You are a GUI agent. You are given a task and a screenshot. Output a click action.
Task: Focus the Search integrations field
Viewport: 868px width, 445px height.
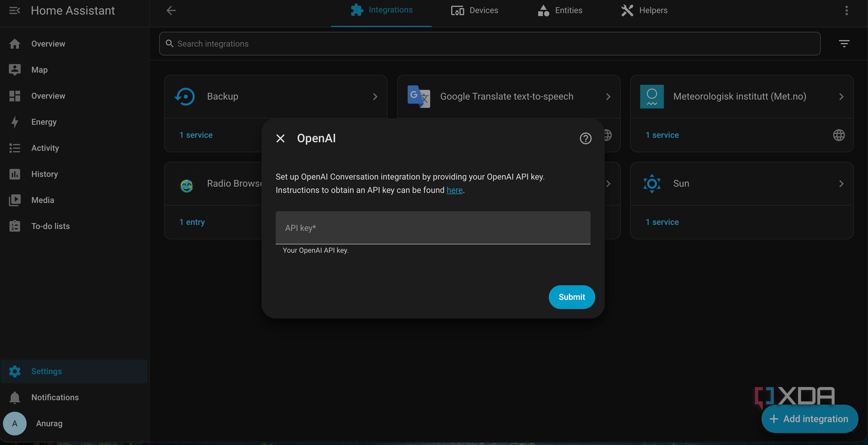coord(490,44)
